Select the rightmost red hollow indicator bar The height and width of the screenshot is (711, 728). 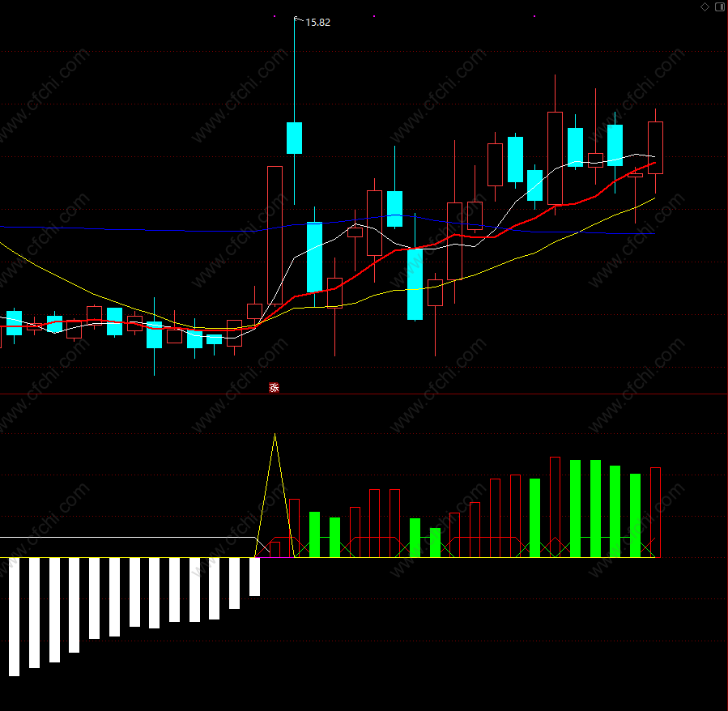(x=656, y=513)
